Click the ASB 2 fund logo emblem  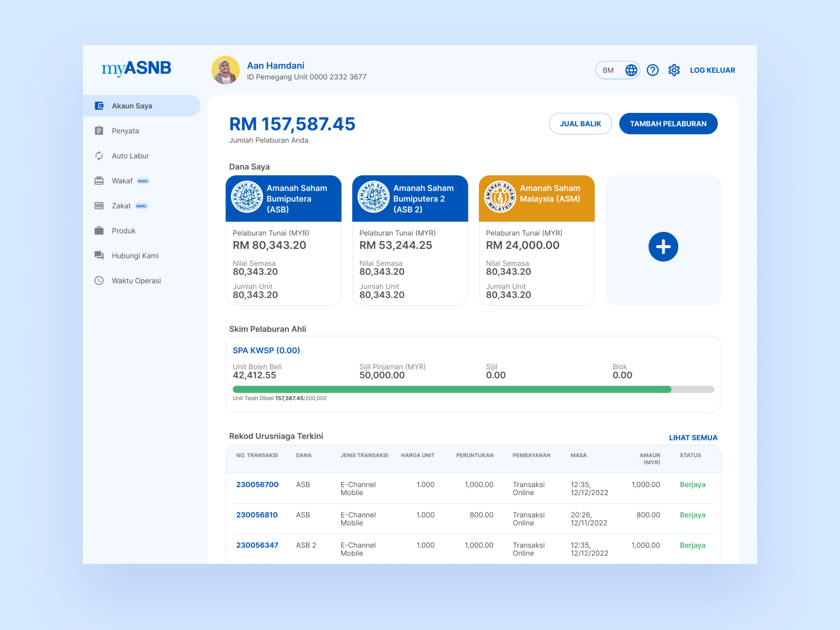(374, 197)
